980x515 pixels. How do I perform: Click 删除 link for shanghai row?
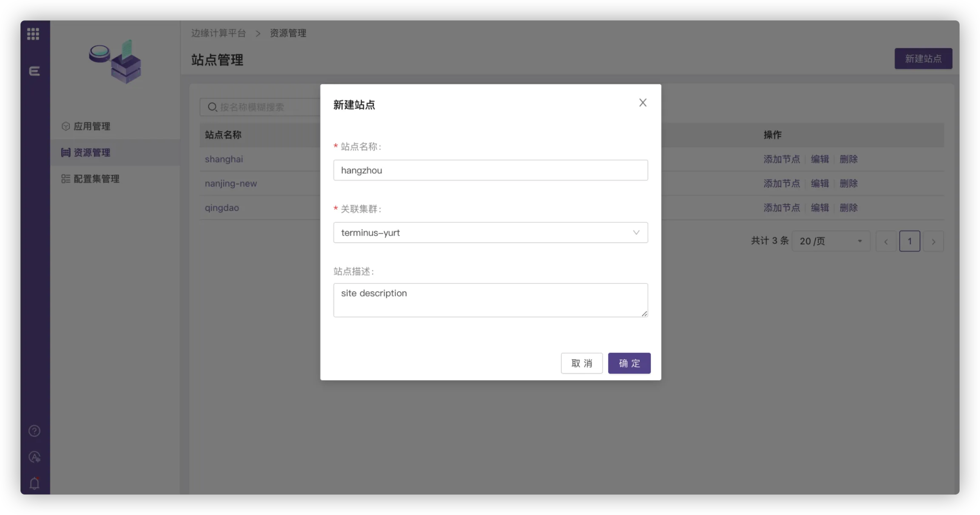[849, 159]
